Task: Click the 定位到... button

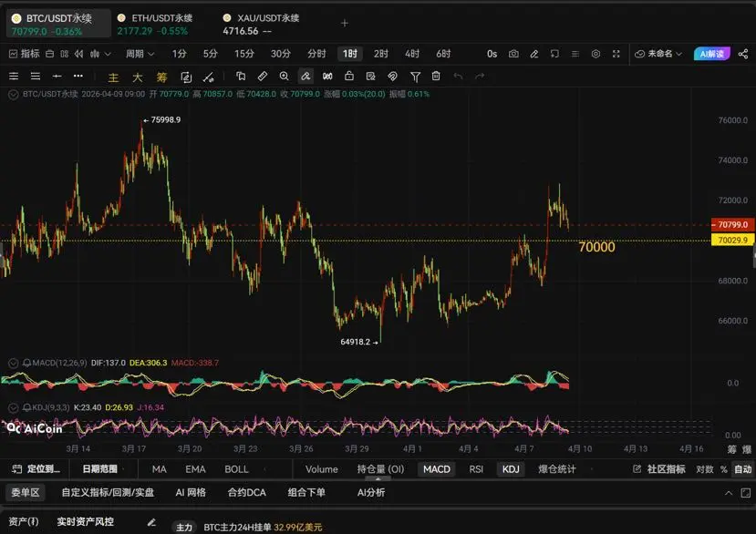Action: pos(36,469)
